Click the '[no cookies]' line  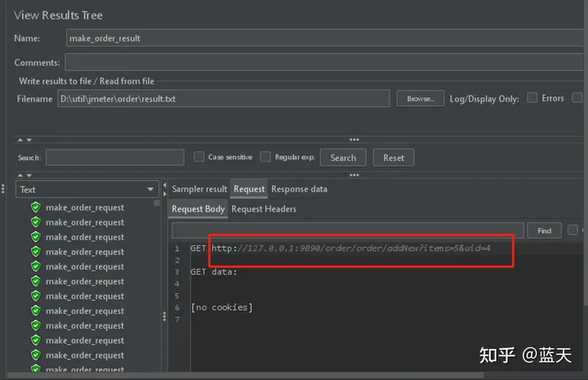221,307
